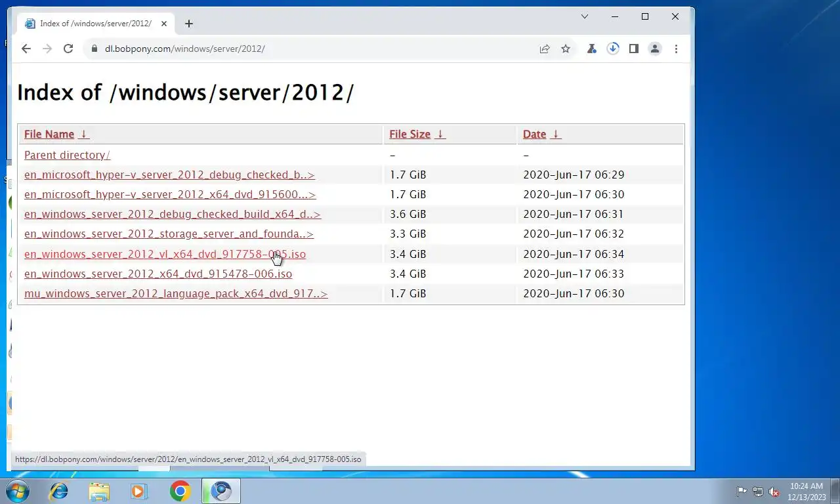Open a new tab
Viewport: 840px width, 504px height.
tap(189, 24)
